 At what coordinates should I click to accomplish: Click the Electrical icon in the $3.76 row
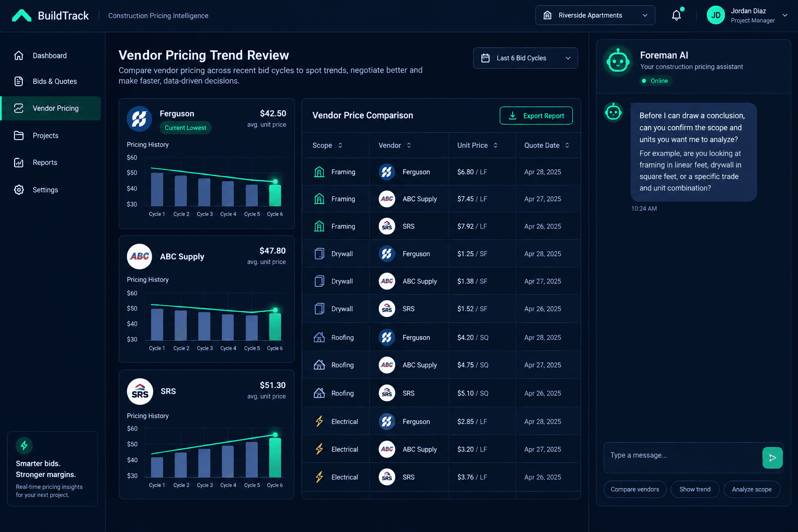point(320,477)
